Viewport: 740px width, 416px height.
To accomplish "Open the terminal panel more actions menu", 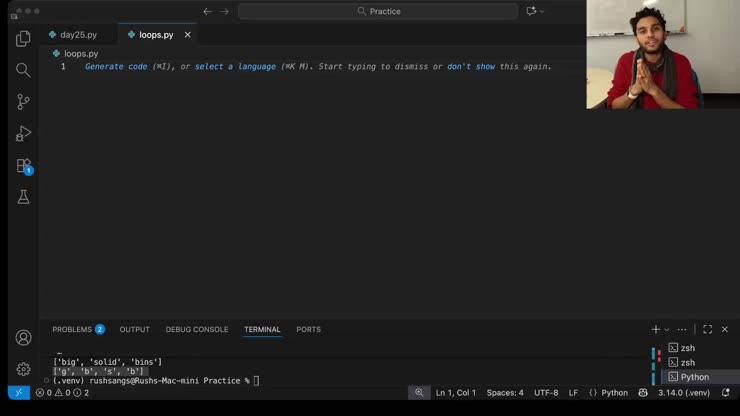I will [x=682, y=330].
